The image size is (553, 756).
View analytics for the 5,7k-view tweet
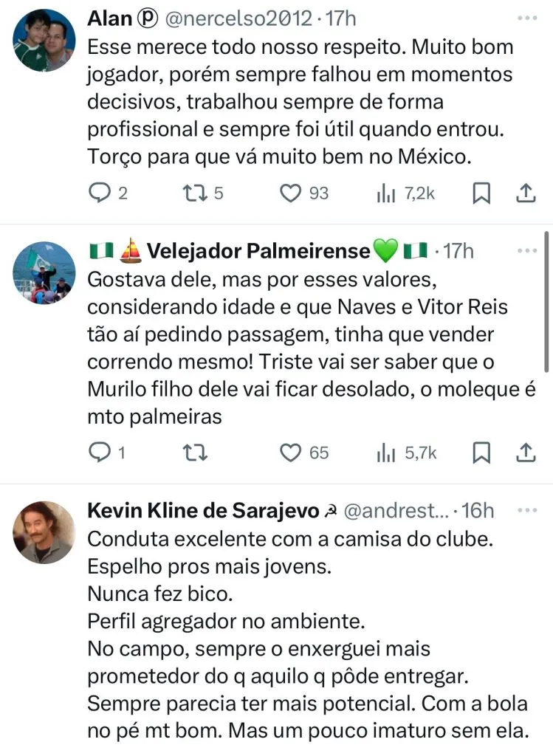pyautogui.click(x=386, y=452)
